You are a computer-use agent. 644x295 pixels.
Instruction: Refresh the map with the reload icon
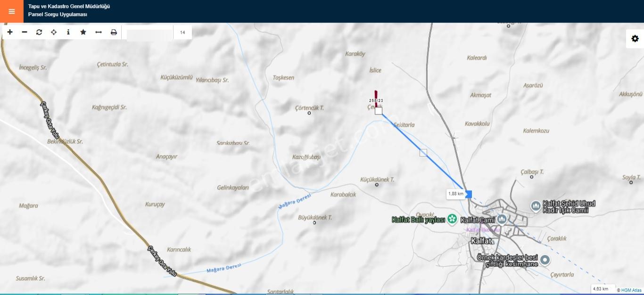coord(39,32)
